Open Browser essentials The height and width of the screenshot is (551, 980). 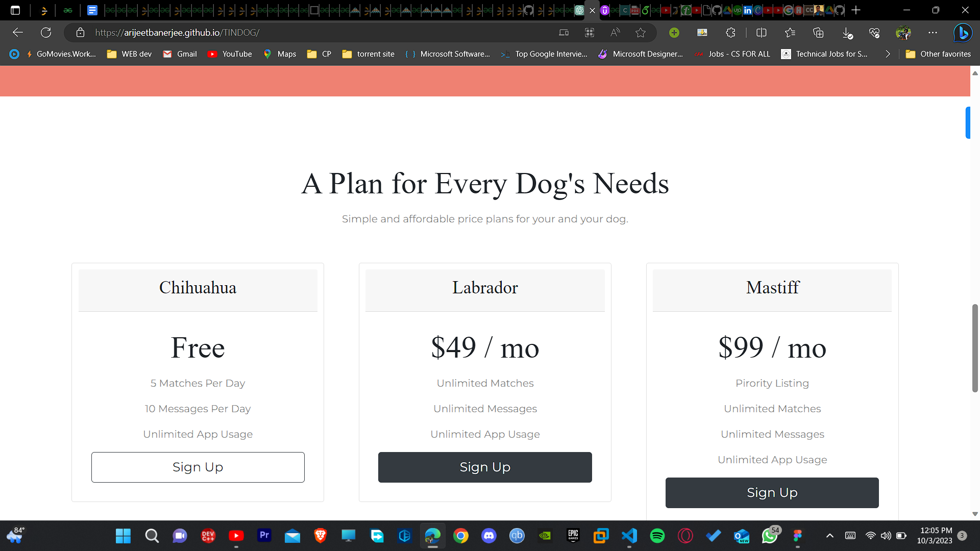(874, 33)
